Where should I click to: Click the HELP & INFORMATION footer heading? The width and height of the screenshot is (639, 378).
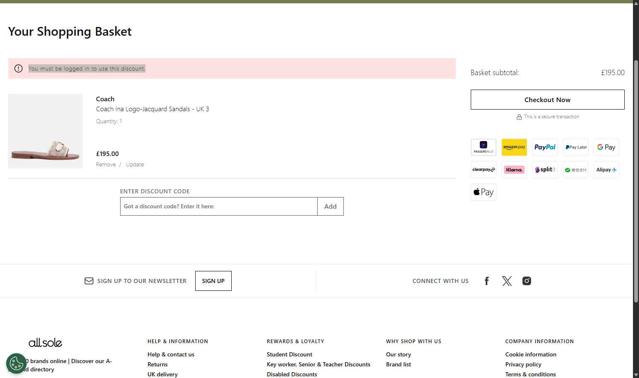178,341
